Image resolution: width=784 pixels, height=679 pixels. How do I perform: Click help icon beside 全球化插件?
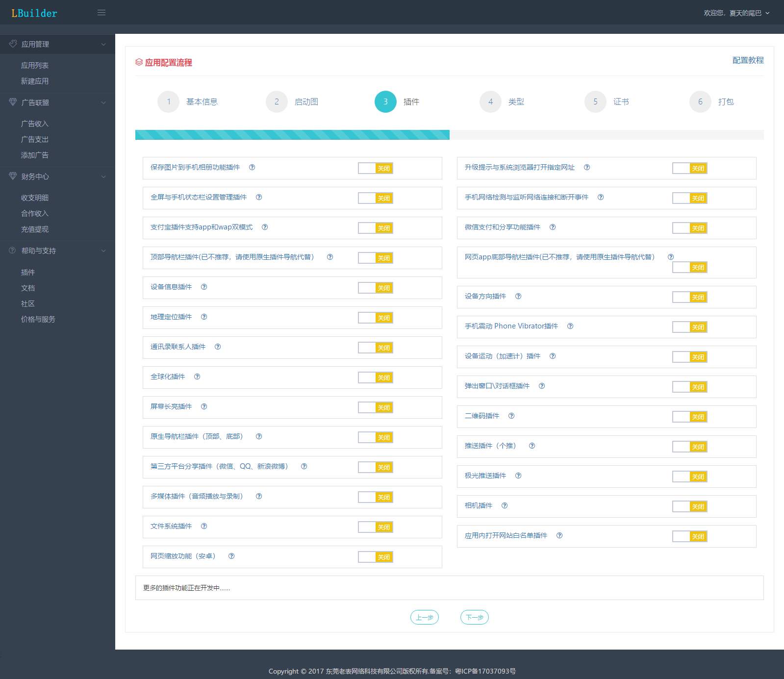click(x=197, y=377)
